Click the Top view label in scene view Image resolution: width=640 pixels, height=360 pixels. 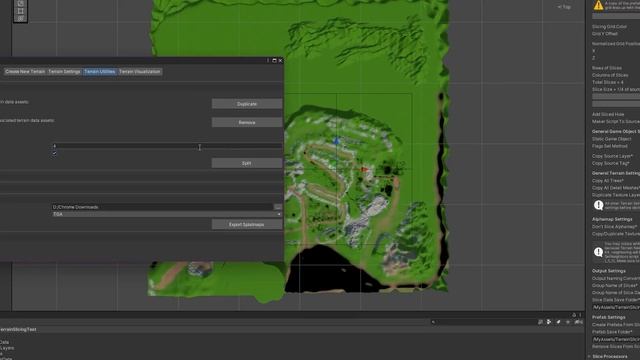point(564,7)
